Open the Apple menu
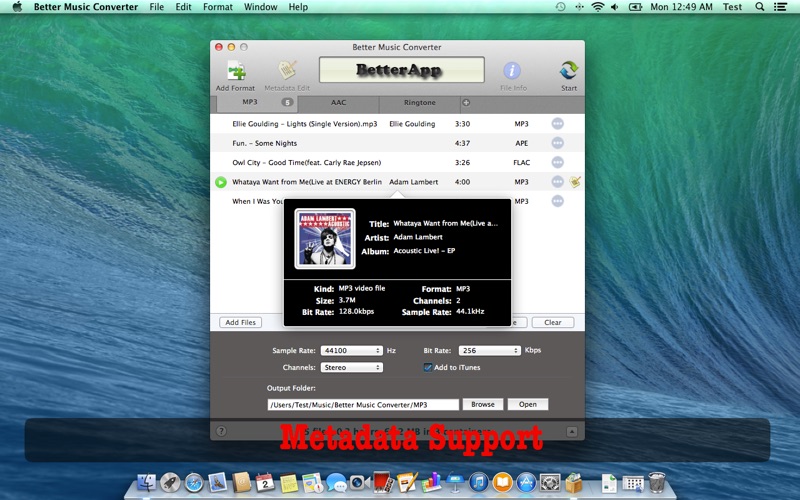800x500 pixels. tap(17, 7)
